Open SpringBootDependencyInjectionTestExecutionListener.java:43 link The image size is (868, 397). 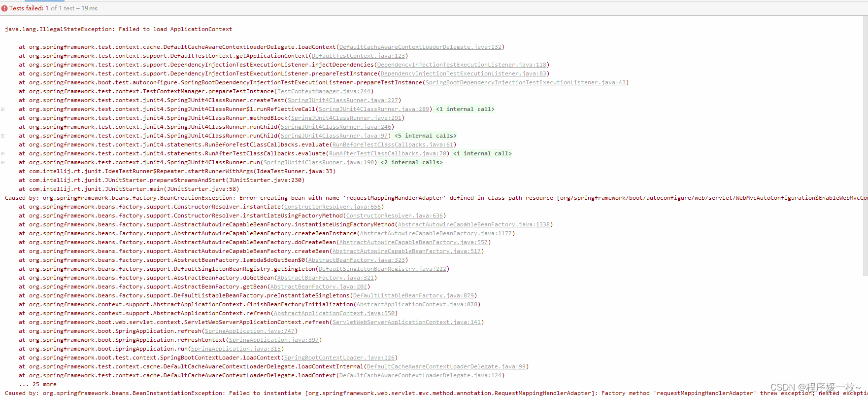tap(526, 82)
